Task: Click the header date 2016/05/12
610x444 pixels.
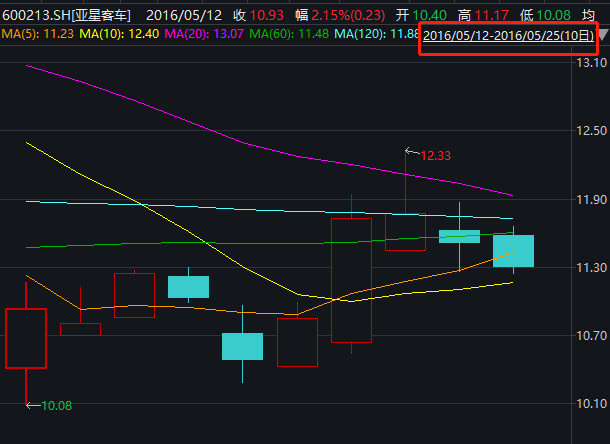Action: [183, 16]
